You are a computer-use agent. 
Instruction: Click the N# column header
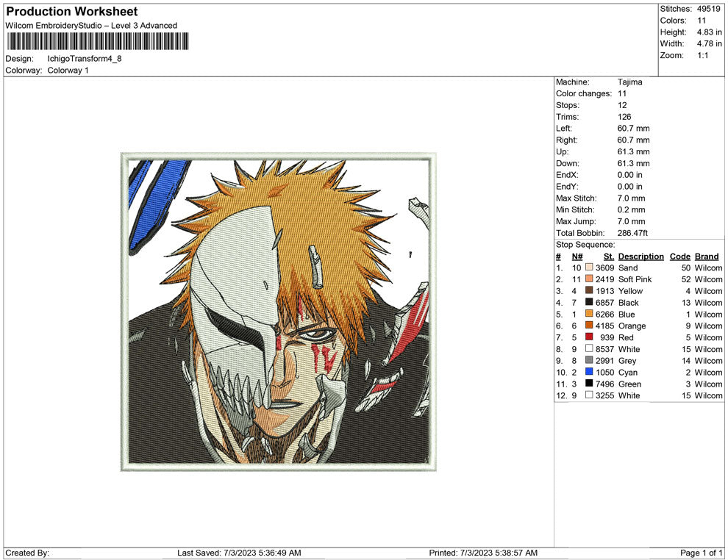click(x=577, y=256)
